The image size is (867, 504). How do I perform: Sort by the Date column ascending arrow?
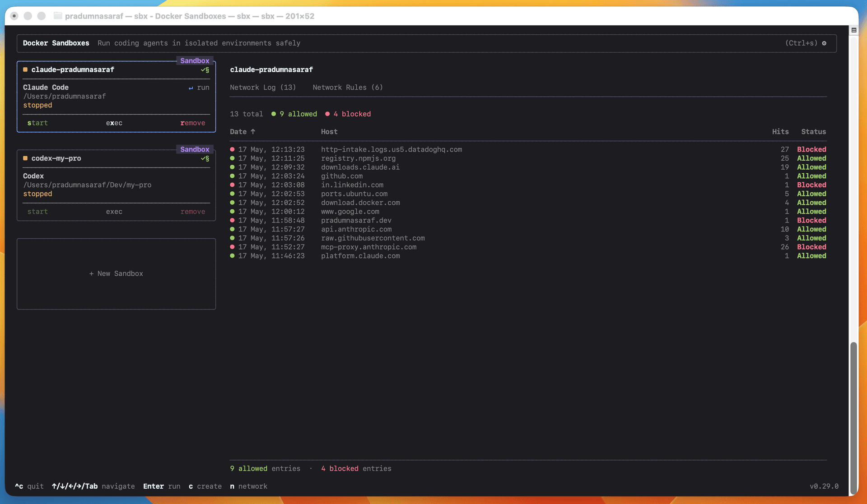point(253,132)
